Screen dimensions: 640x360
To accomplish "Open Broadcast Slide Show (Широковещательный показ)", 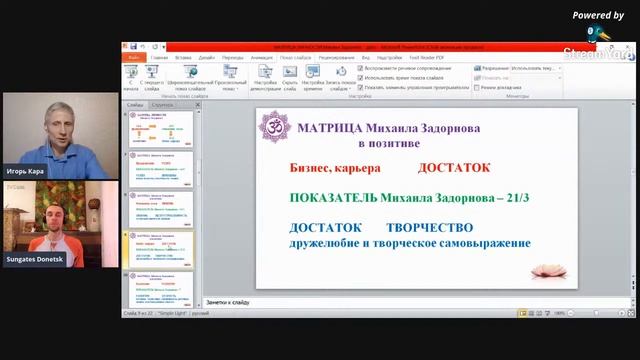I will point(190,78).
